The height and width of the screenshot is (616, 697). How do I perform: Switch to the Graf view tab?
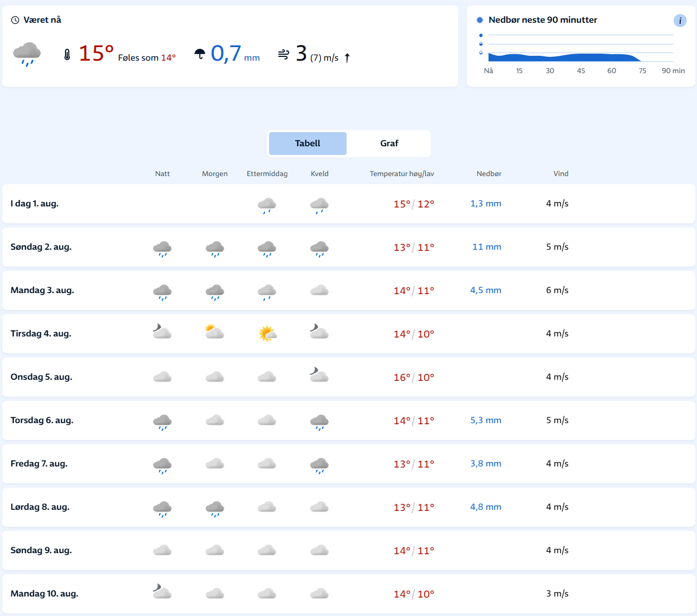[389, 144]
